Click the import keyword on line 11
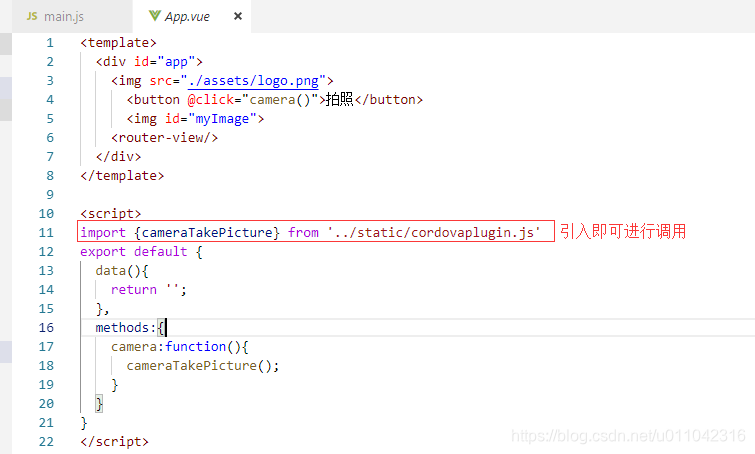This screenshot has height=454, width=755. (x=103, y=233)
